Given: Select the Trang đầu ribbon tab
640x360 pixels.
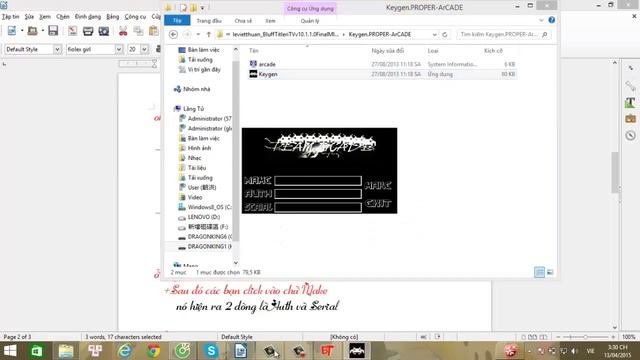Looking at the screenshot, I should pyautogui.click(x=209, y=20).
